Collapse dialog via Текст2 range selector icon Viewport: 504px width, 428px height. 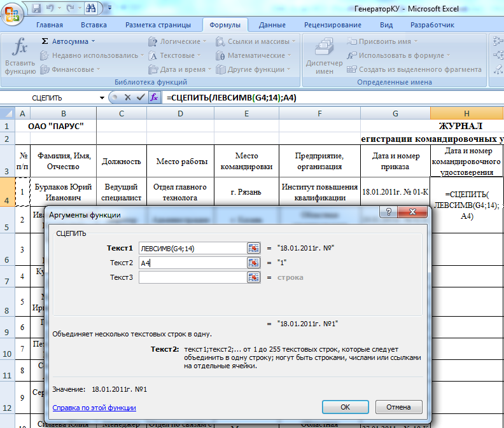pos(254,263)
